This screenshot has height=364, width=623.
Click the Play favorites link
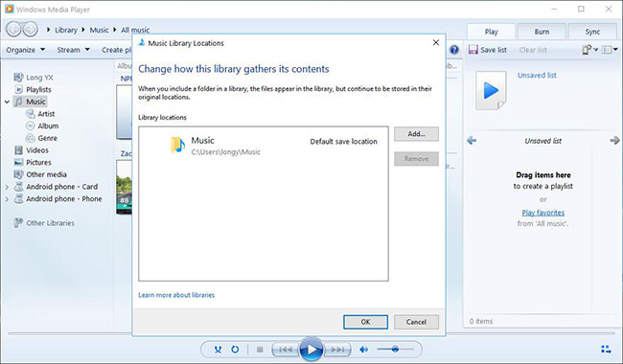[x=543, y=213]
